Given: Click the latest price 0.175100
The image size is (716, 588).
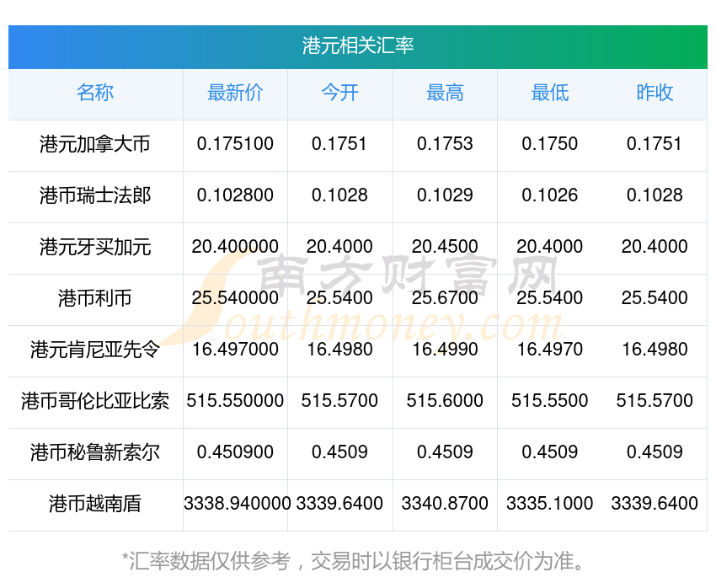Looking at the screenshot, I should pyautogui.click(x=235, y=144).
